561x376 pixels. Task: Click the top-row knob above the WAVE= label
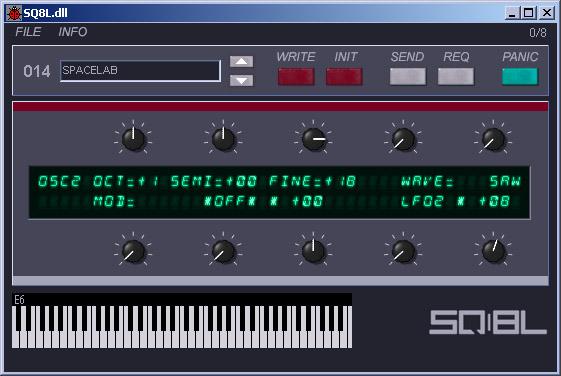(x=403, y=139)
